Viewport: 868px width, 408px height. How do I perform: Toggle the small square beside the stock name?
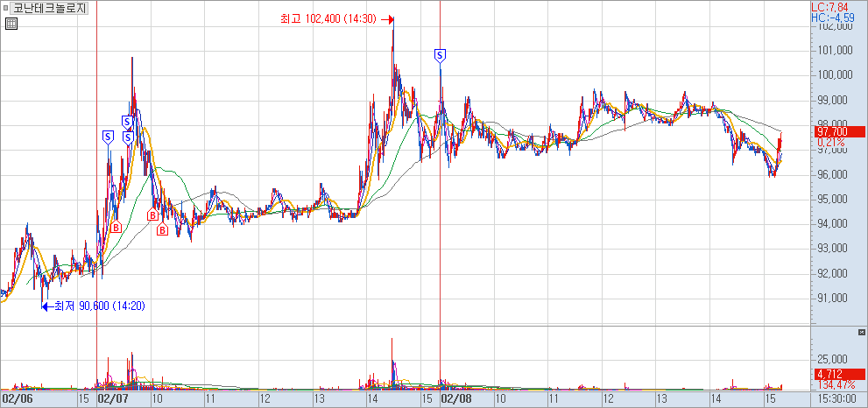[x=5, y=8]
